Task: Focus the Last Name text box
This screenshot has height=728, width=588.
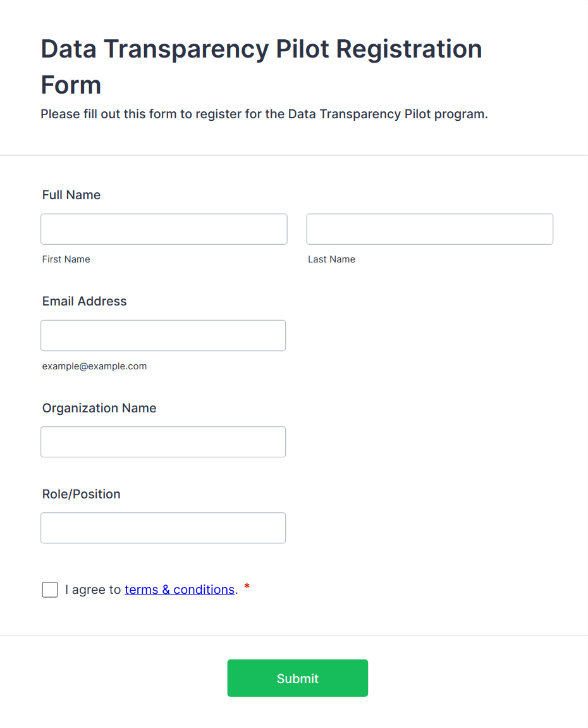Action: click(x=429, y=229)
